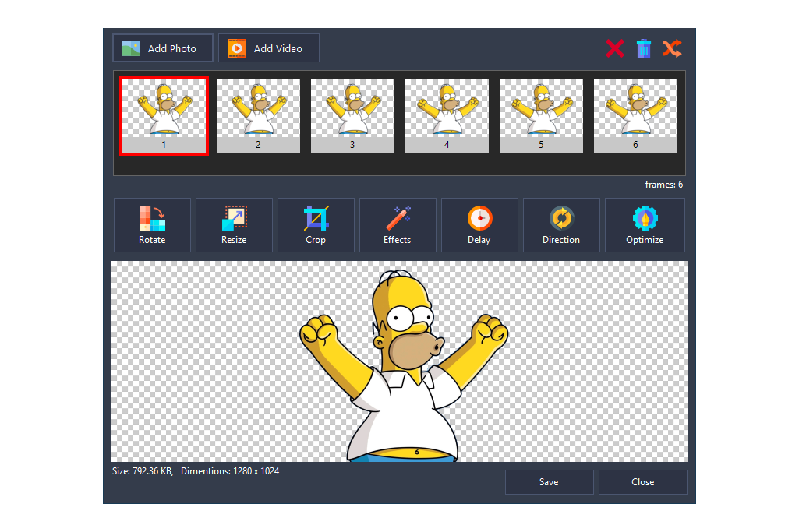Select the Crop tool

pos(316,225)
